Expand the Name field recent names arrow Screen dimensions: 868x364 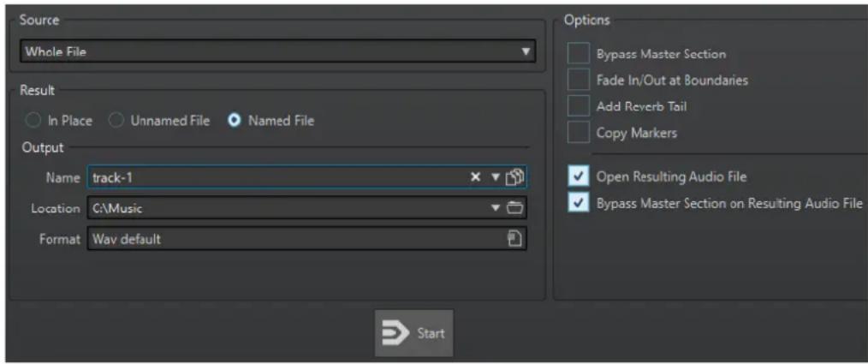[496, 177]
